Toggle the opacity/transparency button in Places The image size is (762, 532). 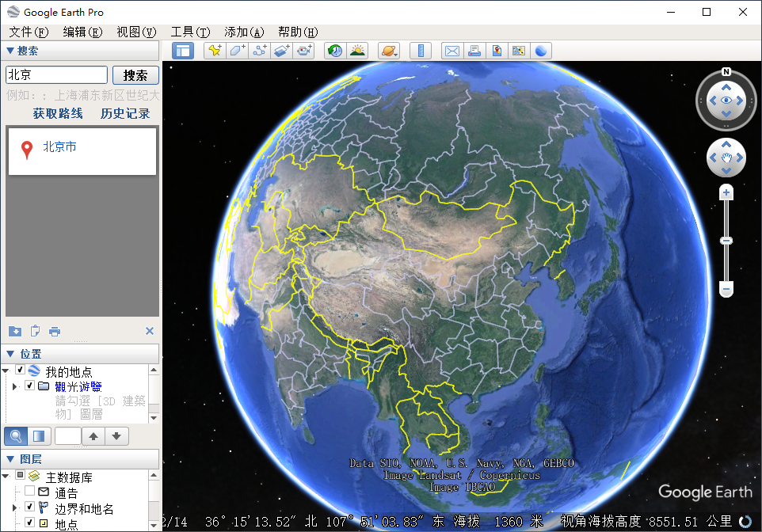point(39,436)
